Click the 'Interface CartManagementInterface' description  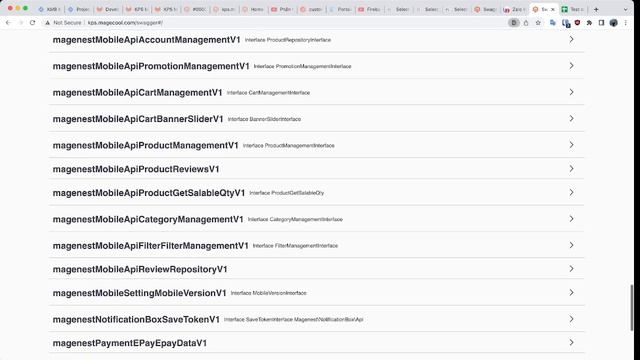[x=269, y=93]
